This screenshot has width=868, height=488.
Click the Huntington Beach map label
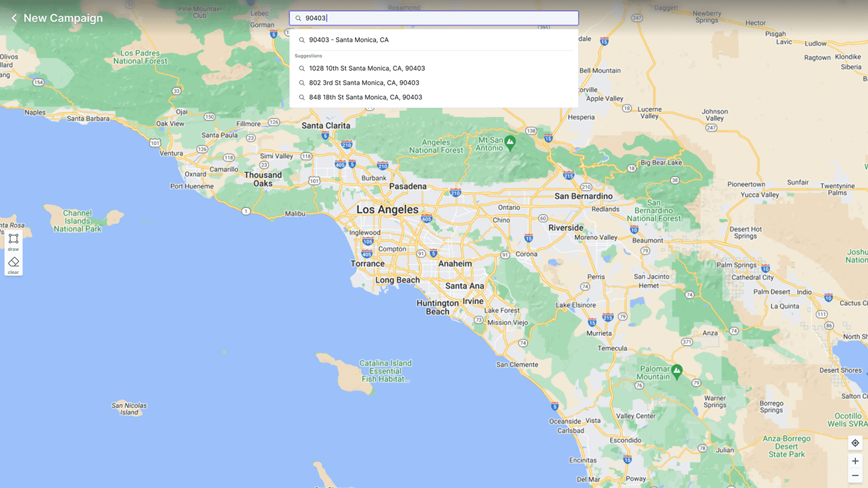[x=438, y=307]
